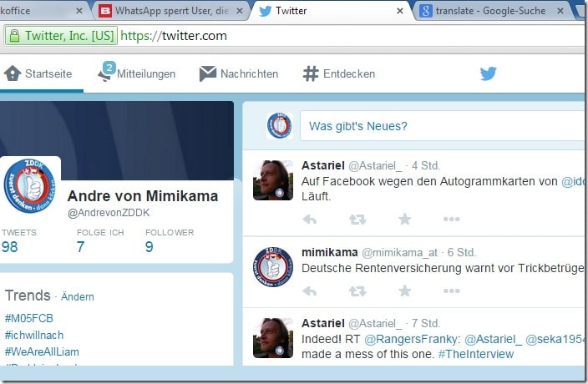Image resolution: width=588 pixels, height=384 pixels.
Task: Open trend #WeAreAllLiam
Action: [x=42, y=351]
